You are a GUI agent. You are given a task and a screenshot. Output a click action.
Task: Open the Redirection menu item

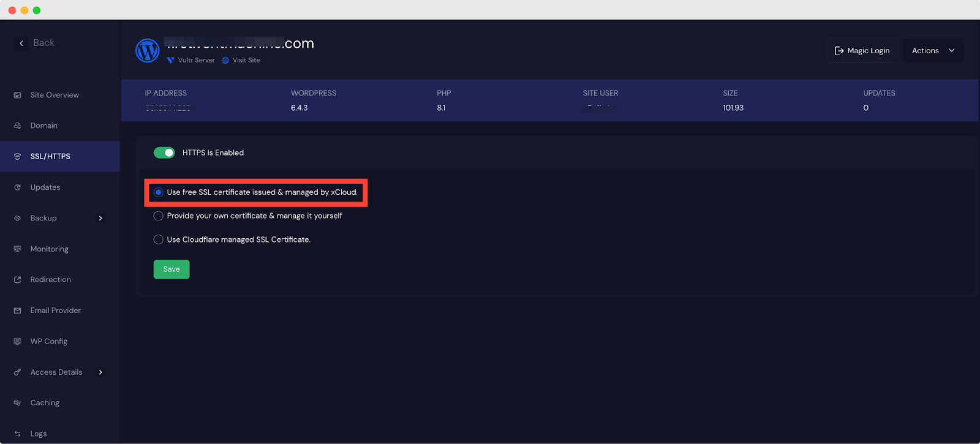tap(51, 280)
